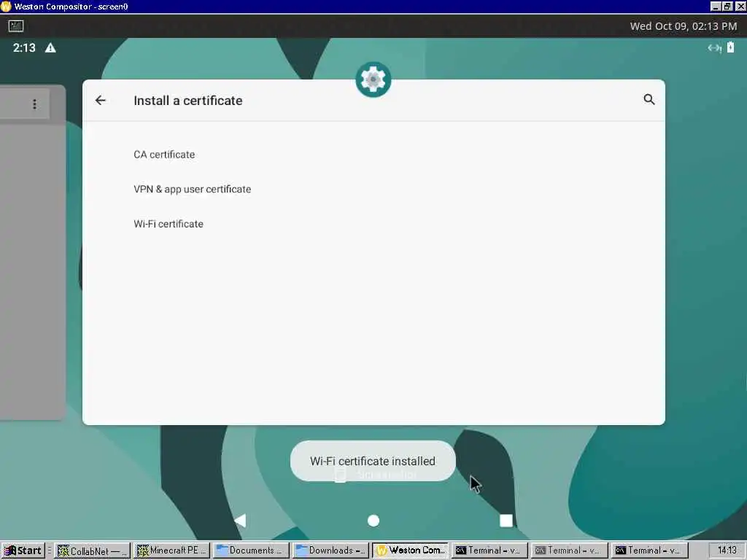747x560 pixels.
Task: Click the Settings gear app icon
Action: point(373,79)
